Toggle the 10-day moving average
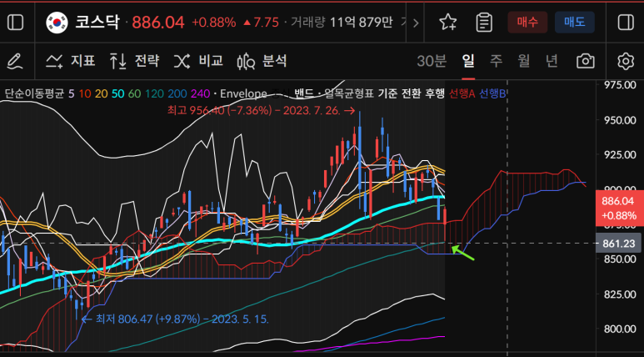 tap(85, 93)
